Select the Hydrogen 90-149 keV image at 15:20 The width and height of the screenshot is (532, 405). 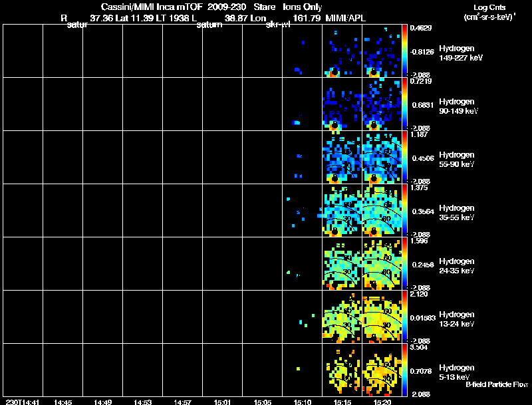tap(382, 104)
